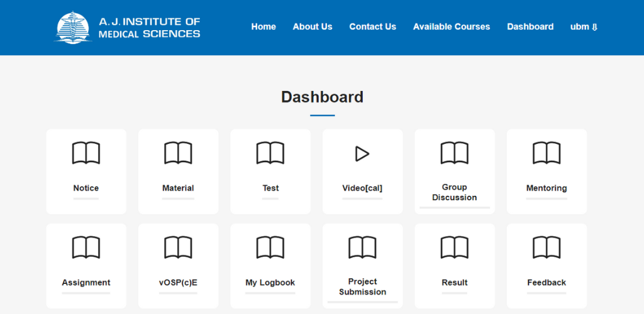The width and height of the screenshot is (644, 314).
Task: Open the My Logbook label
Action: [270, 283]
